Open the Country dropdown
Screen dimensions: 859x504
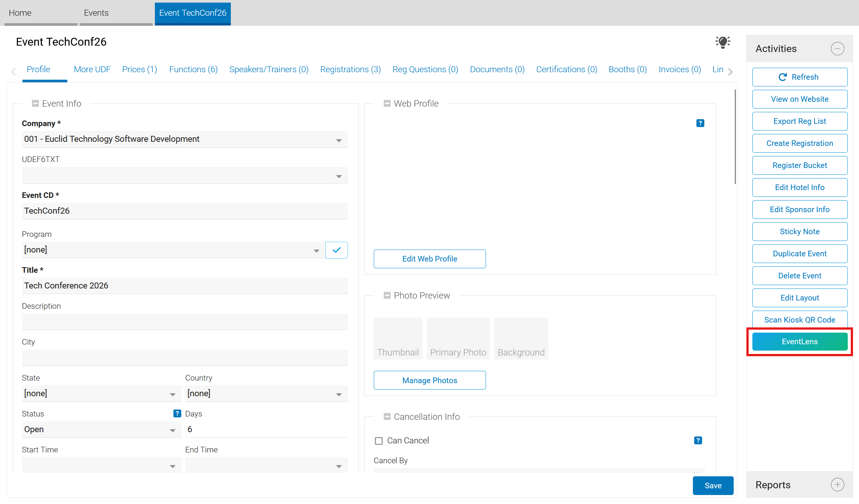click(266, 394)
